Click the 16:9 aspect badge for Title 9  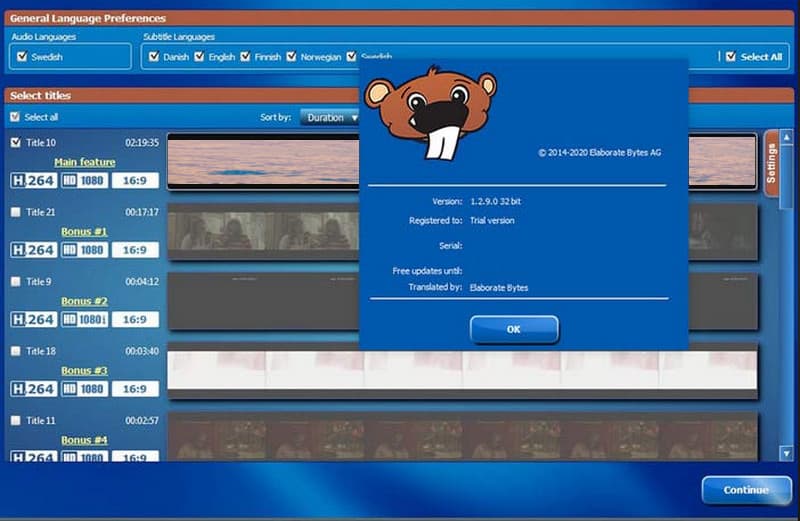(135, 319)
